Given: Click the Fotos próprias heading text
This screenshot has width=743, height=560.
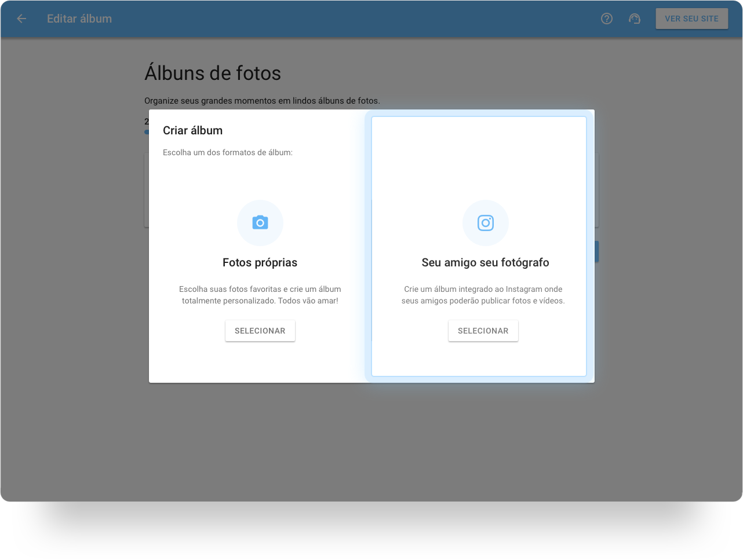Looking at the screenshot, I should tap(260, 262).
